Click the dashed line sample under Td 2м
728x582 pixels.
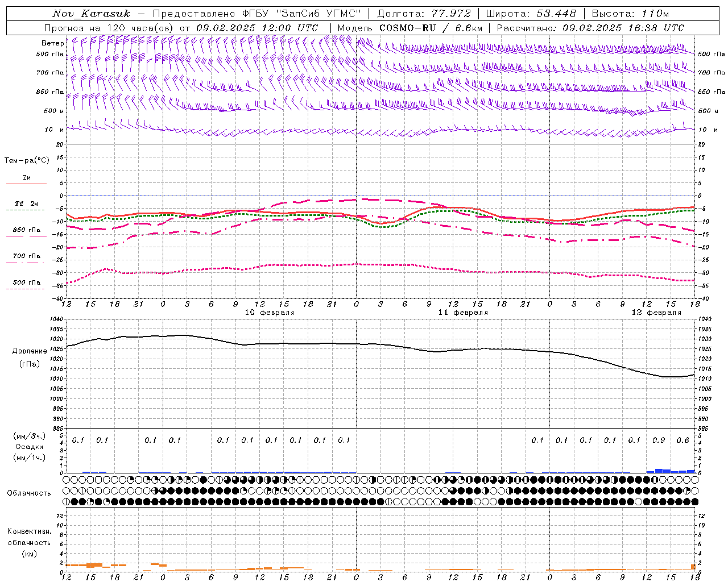[x=25, y=210]
